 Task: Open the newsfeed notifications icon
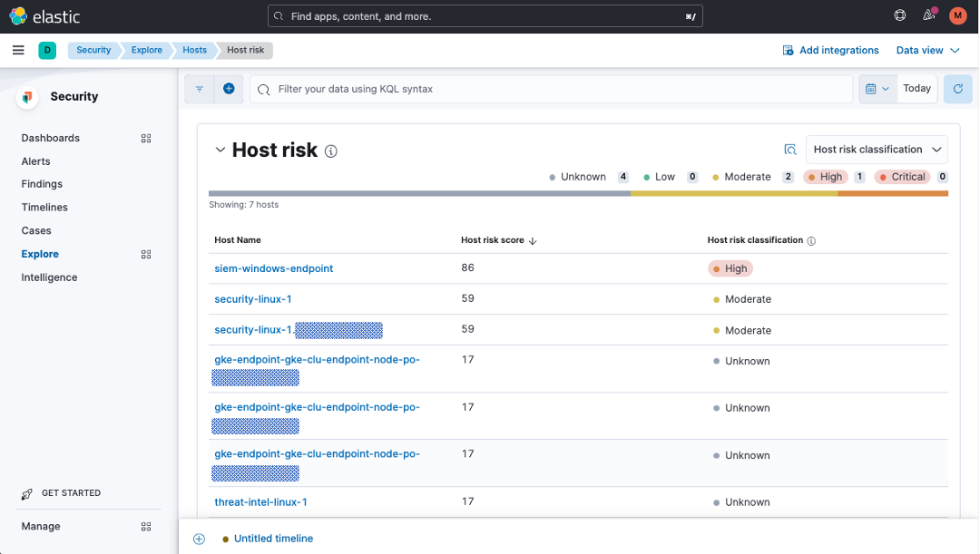(929, 15)
